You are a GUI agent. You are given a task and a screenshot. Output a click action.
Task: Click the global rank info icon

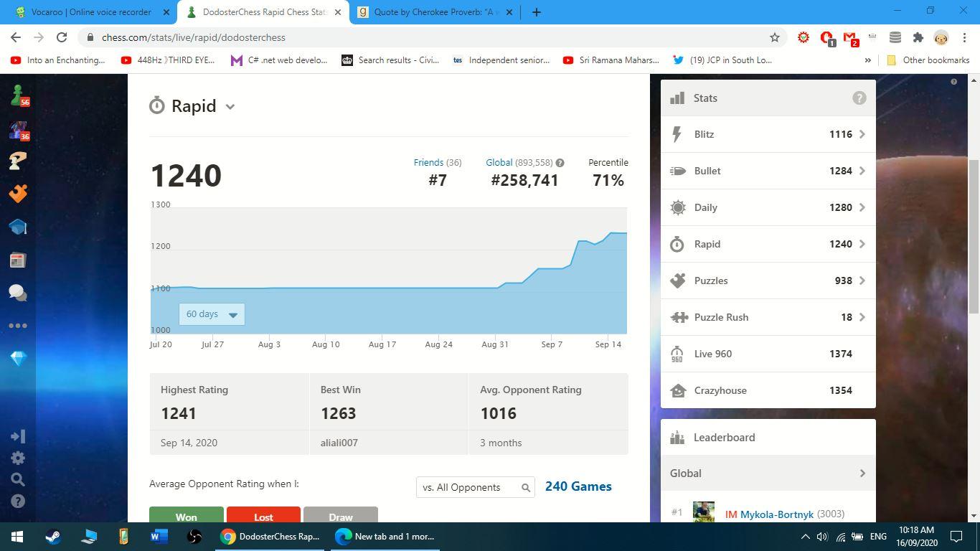[x=560, y=163]
